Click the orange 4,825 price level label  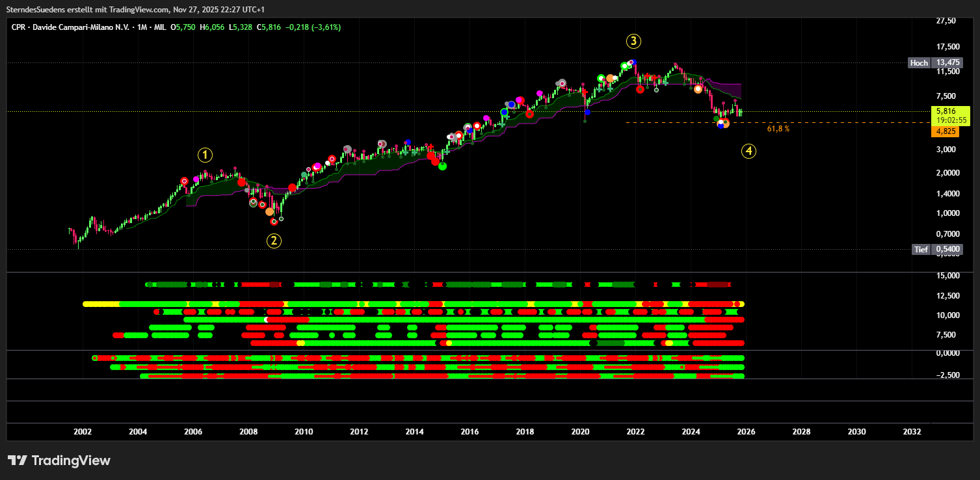[945, 131]
